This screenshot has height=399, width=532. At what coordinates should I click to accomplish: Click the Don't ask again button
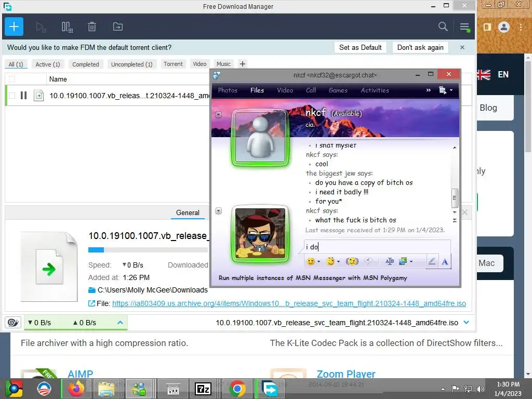(x=420, y=47)
